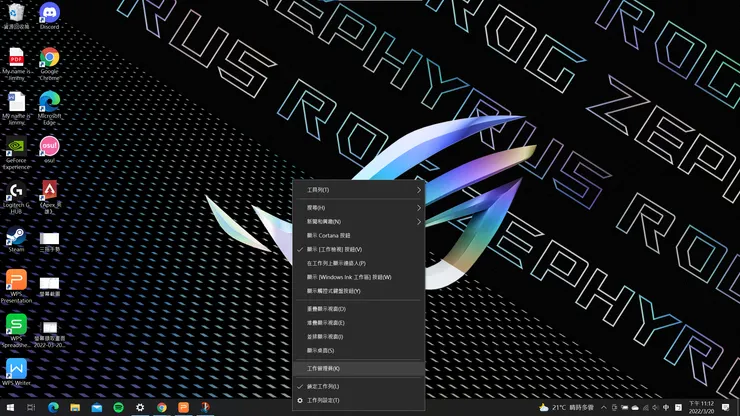Launch Edge from the taskbar
740x416 pixels.
pyautogui.click(x=53, y=407)
